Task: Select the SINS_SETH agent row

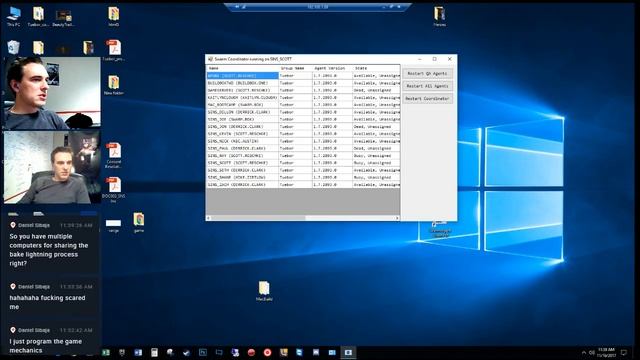Action: 303,170
